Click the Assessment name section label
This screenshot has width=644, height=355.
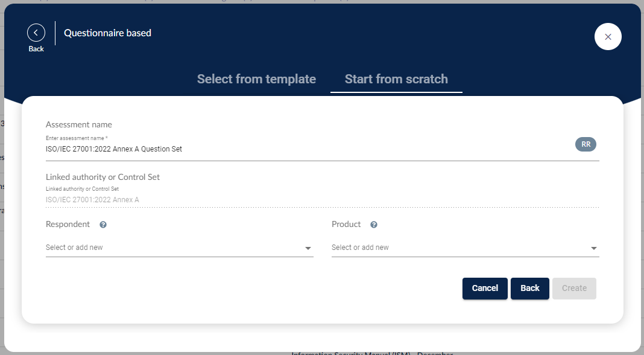[79, 124]
